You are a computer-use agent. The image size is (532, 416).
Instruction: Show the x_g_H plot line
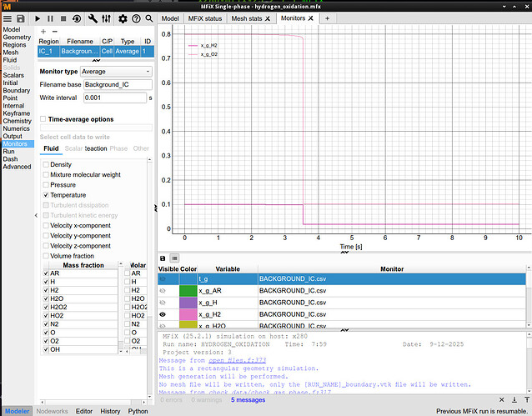coord(163,303)
